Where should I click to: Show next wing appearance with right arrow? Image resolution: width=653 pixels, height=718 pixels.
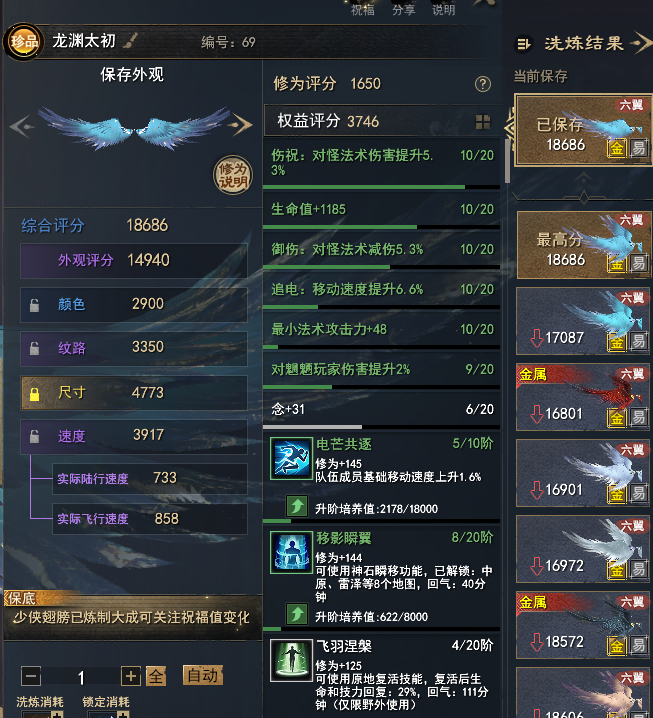point(242,125)
